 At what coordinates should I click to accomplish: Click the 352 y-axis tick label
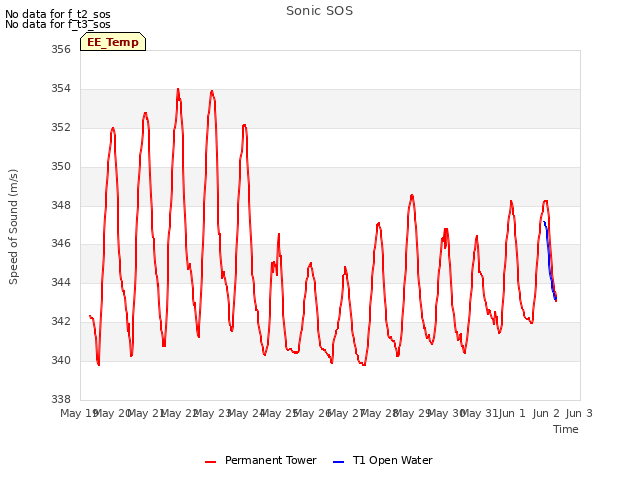pos(60,127)
